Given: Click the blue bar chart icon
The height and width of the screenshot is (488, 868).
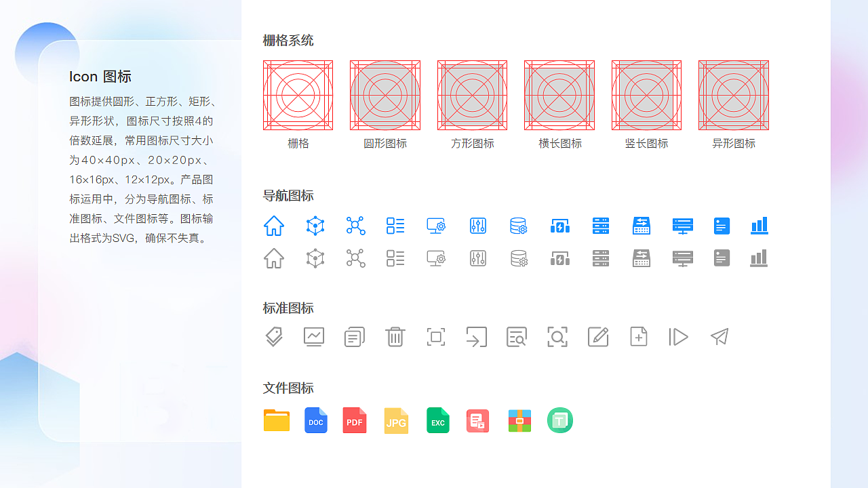Looking at the screenshot, I should (759, 226).
